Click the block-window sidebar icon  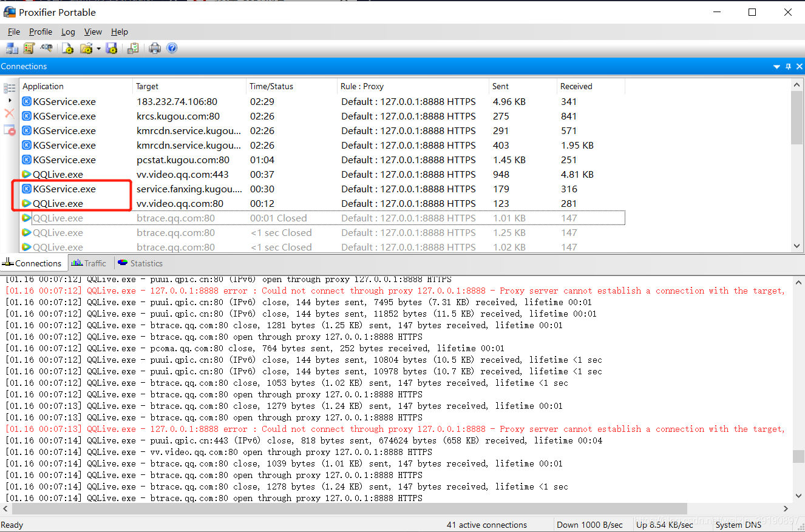tap(10, 130)
